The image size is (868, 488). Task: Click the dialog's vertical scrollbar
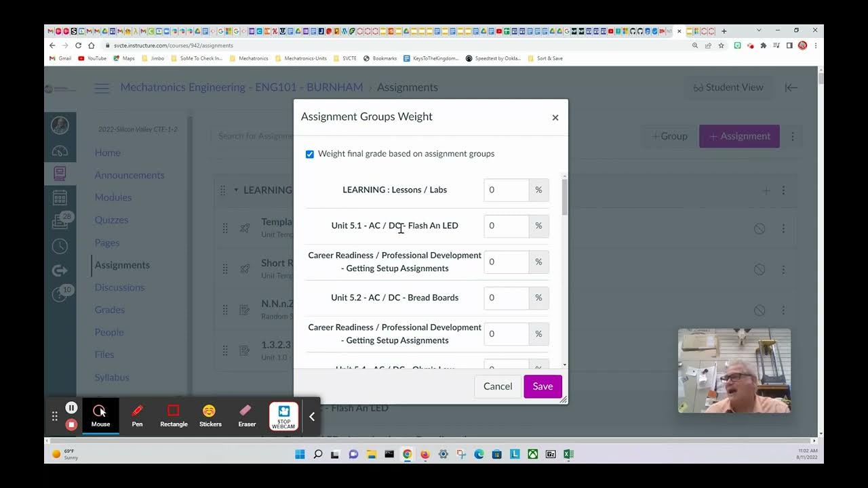pos(564,197)
